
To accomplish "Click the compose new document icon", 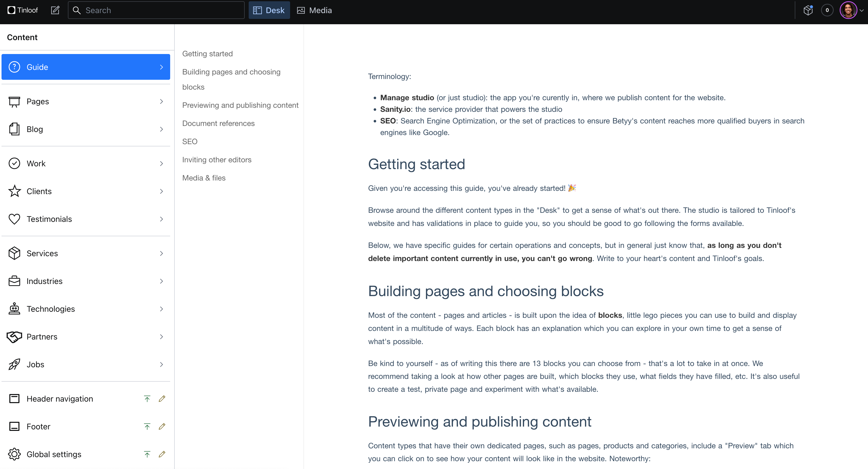I will point(55,10).
